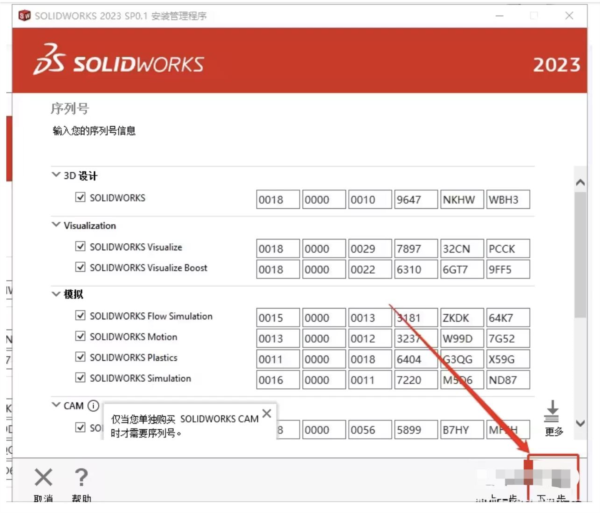Click SOLIDWORKS serial field containing 0018
This screenshot has width=600, height=513.
click(x=278, y=199)
